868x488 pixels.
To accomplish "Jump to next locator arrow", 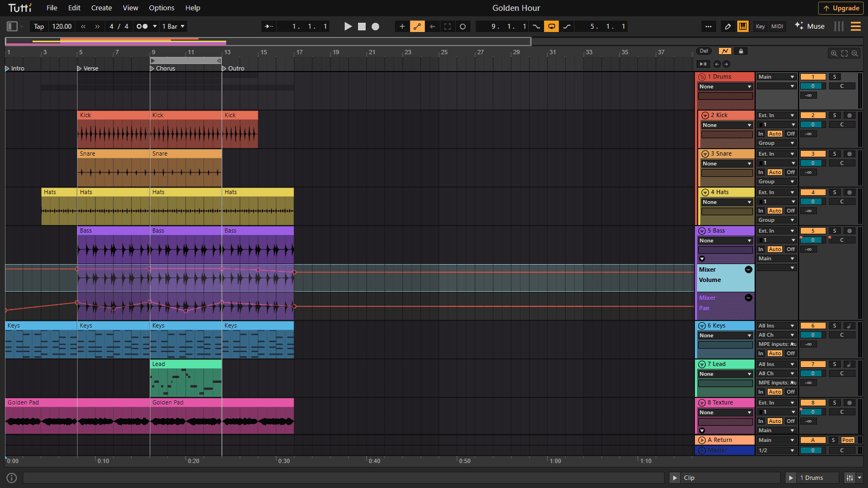I will click(x=726, y=64).
